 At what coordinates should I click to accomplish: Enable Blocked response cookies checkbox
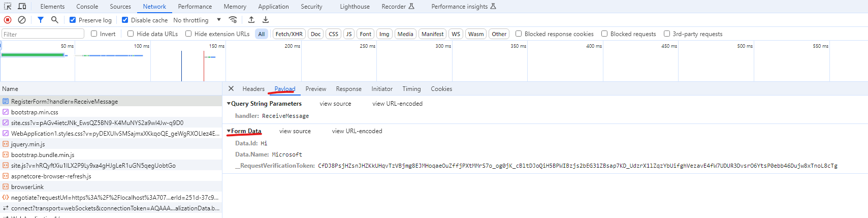point(519,34)
